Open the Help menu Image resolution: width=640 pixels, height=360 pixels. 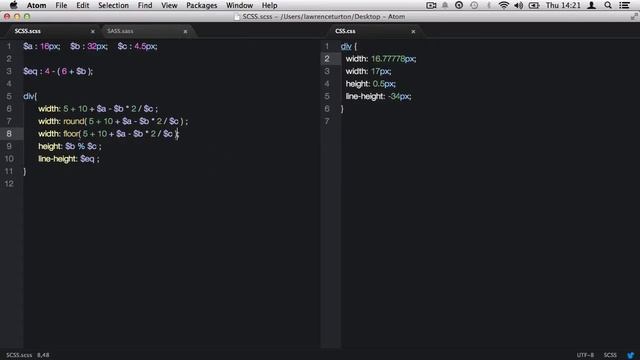(x=269, y=5)
